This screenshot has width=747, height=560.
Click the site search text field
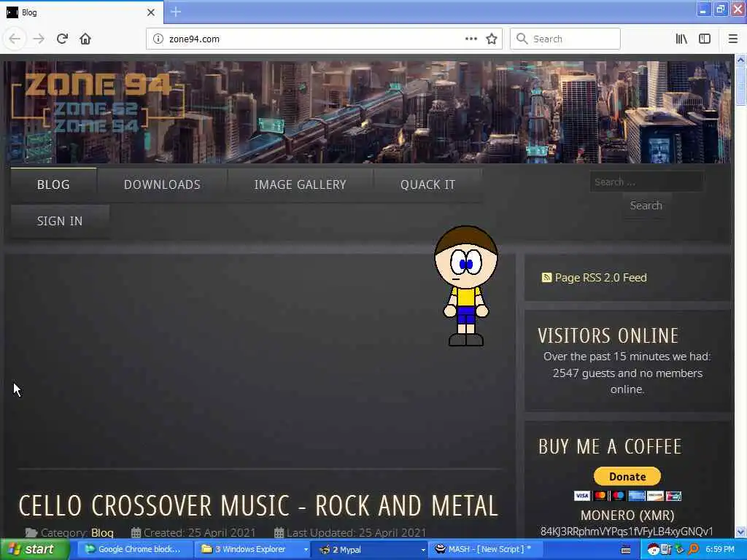click(x=646, y=182)
